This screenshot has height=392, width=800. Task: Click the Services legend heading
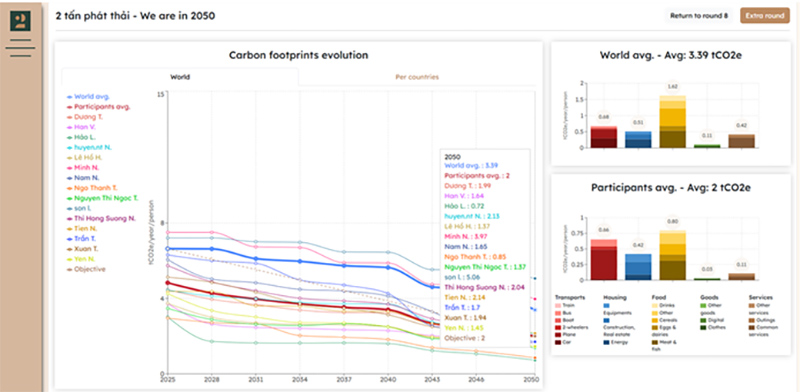click(x=761, y=297)
